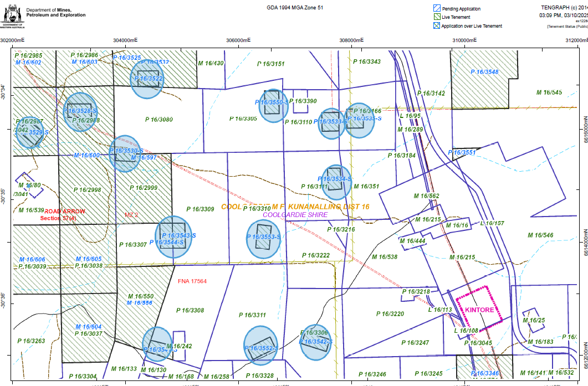
Task: Select the blue circle marker P 16/3522
Action: point(147,79)
